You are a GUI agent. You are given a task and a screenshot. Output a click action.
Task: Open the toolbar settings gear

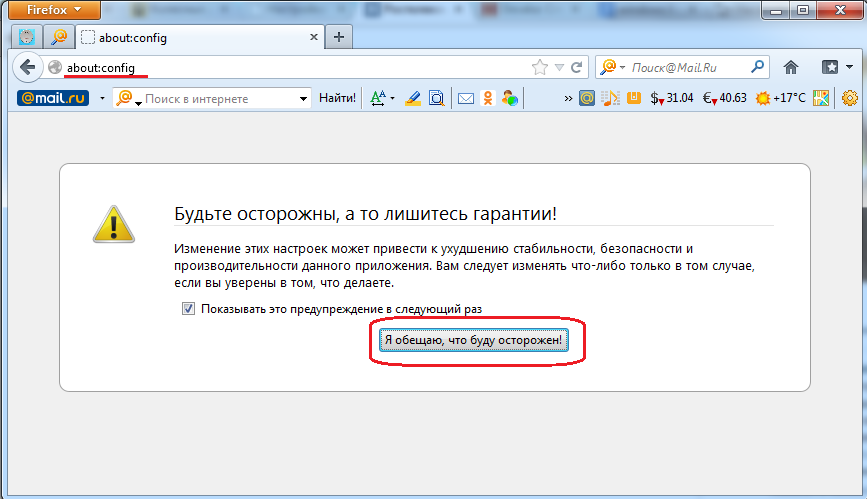point(849,98)
